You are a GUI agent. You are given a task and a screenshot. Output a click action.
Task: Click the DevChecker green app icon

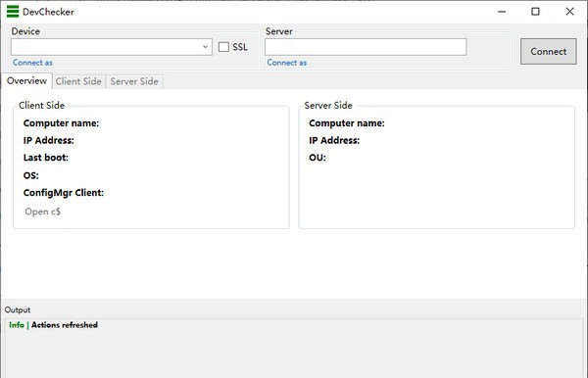point(13,12)
